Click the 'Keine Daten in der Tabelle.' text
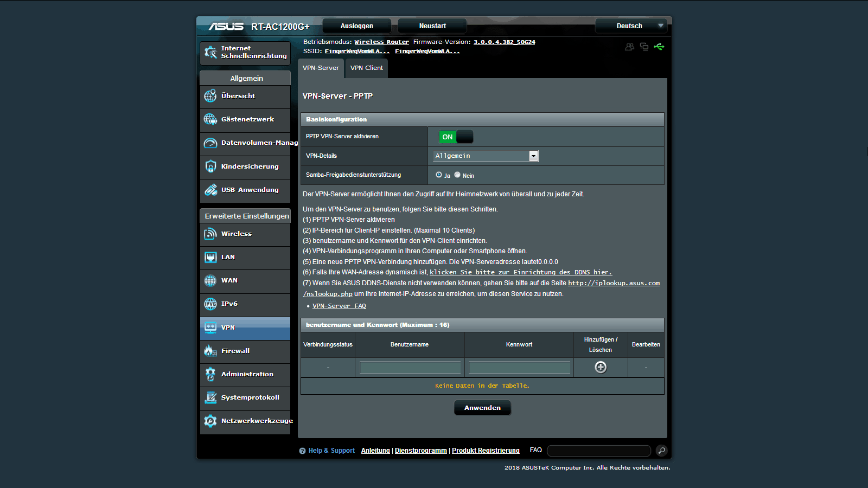Image resolution: width=868 pixels, height=488 pixels. pos(482,386)
